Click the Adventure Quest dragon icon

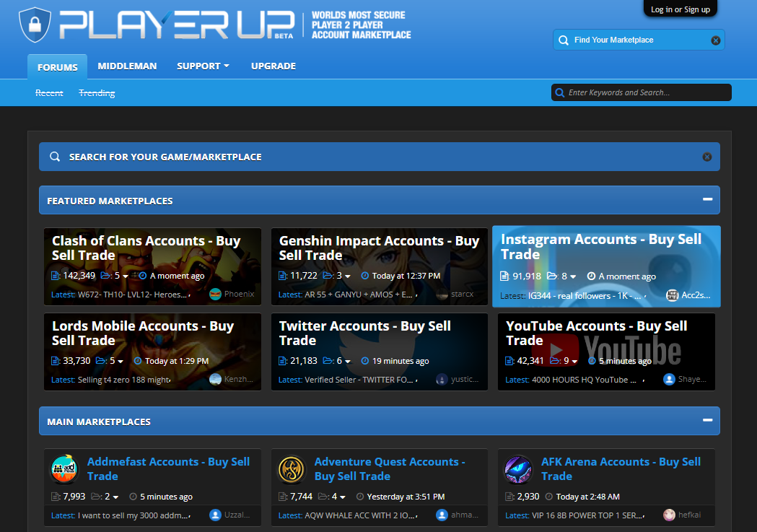[292, 469]
